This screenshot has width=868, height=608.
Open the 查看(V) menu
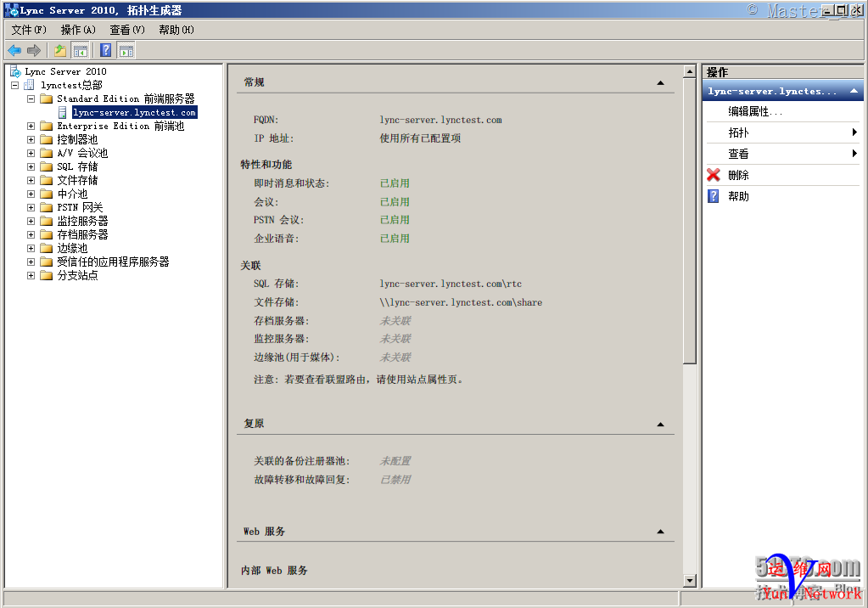(x=127, y=30)
